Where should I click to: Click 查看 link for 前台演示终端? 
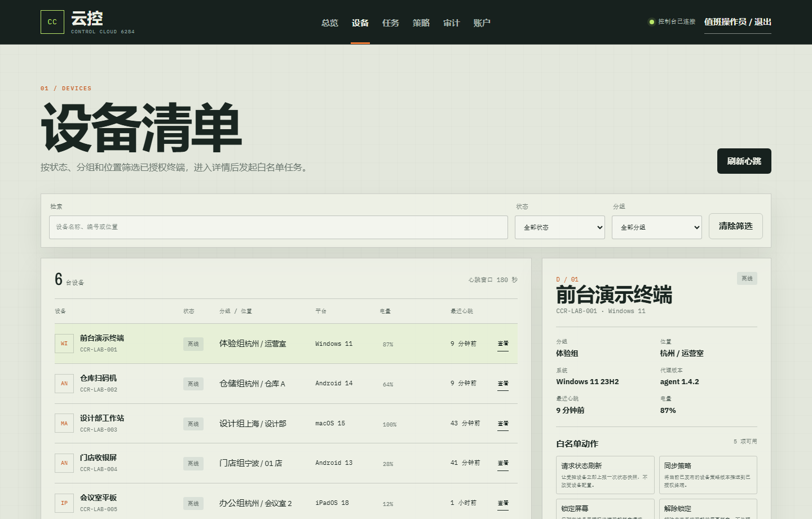click(x=503, y=344)
